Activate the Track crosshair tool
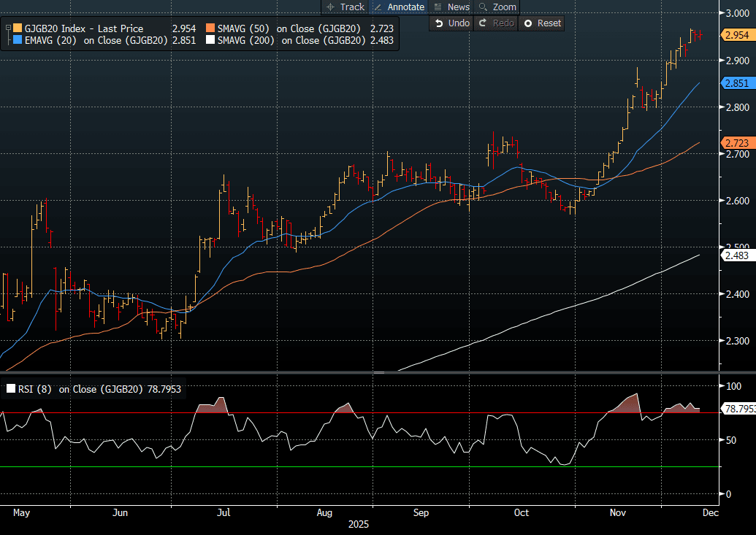The width and height of the screenshot is (756, 535). point(345,7)
